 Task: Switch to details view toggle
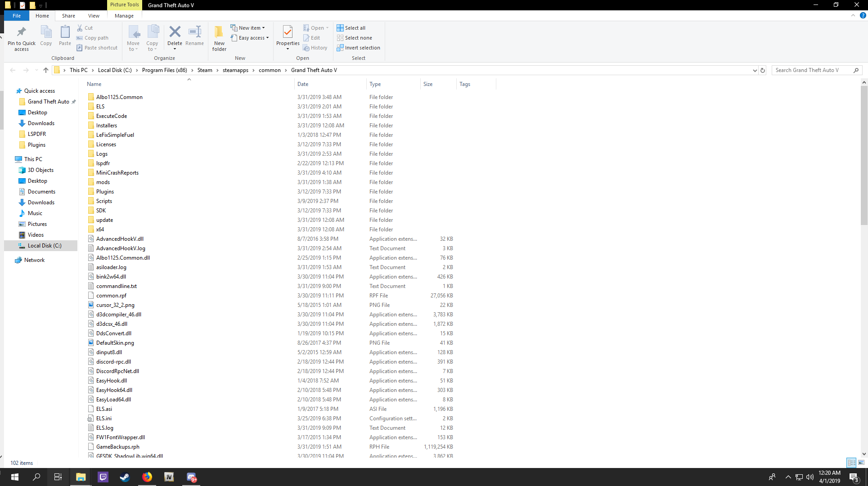tap(851, 463)
